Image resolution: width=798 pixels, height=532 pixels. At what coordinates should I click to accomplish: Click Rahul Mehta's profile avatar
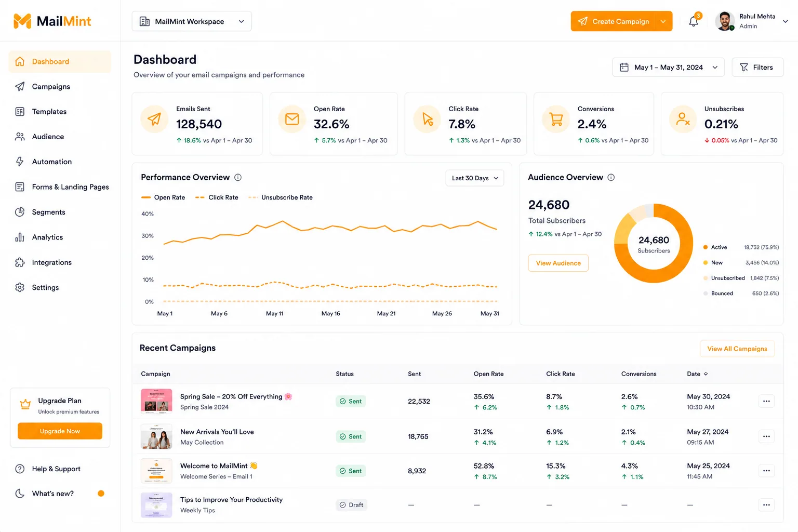pos(725,21)
